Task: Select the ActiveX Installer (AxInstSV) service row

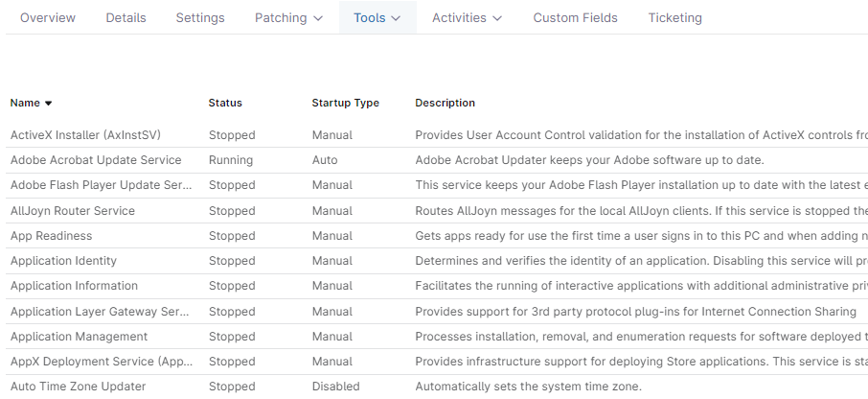Action: click(x=85, y=135)
